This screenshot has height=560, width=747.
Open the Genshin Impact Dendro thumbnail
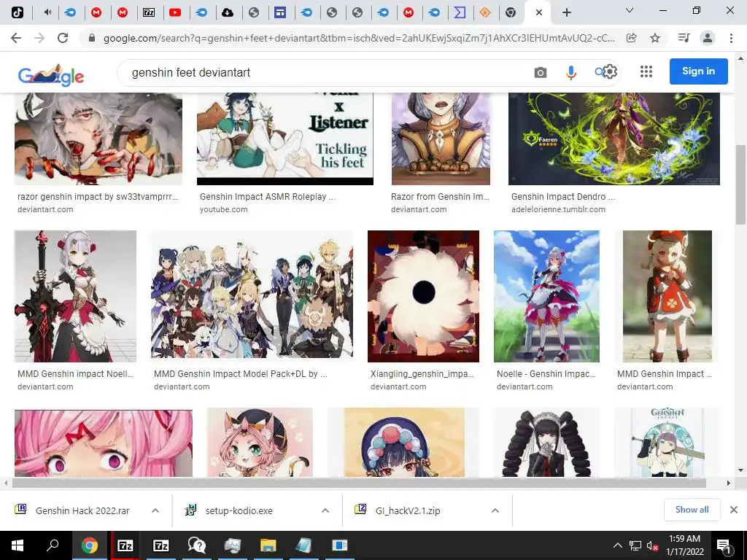pyautogui.click(x=614, y=139)
